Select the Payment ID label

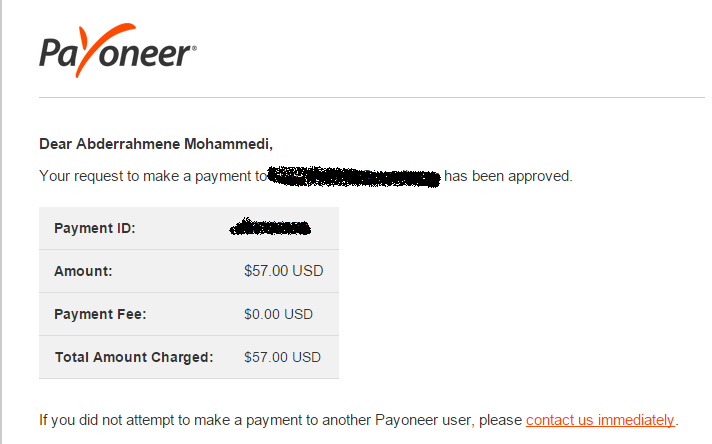tap(95, 228)
